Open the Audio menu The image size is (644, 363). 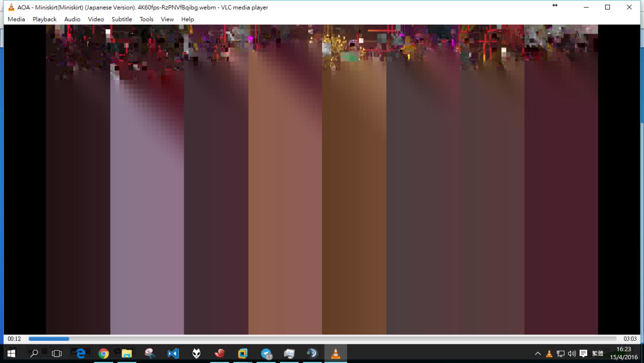pyautogui.click(x=72, y=19)
